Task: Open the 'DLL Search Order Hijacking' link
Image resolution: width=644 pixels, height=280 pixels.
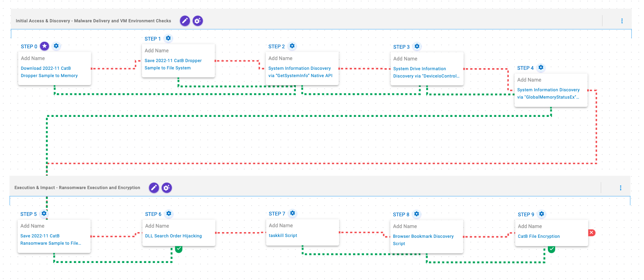Action: click(x=173, y=236)
